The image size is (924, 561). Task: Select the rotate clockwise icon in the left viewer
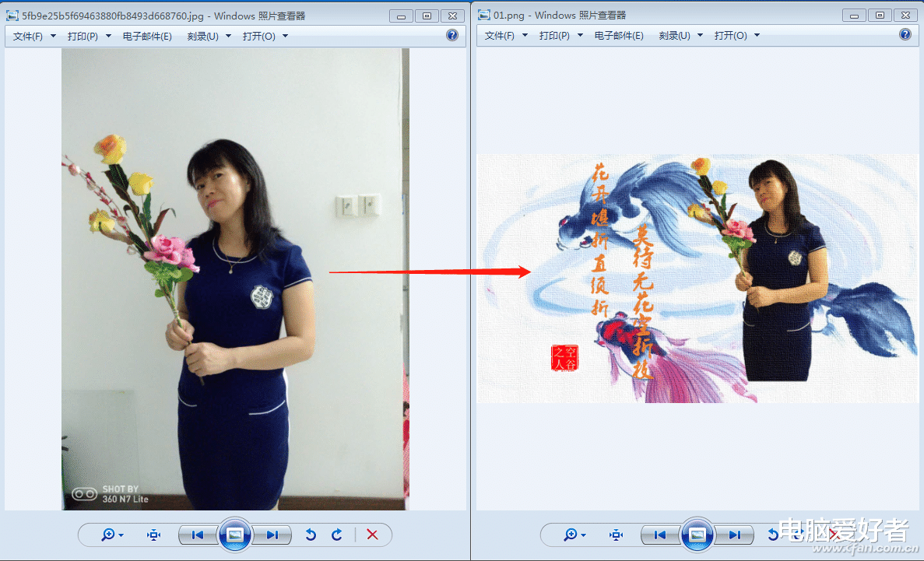[x=336, y=535]
